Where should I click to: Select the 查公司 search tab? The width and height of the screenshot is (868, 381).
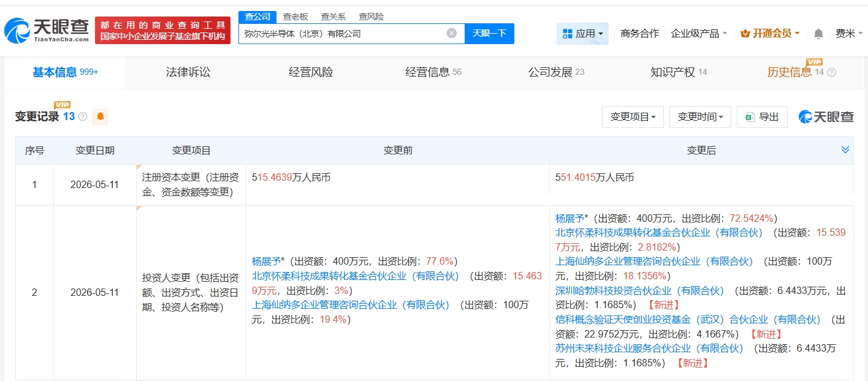tap(257, 17)
